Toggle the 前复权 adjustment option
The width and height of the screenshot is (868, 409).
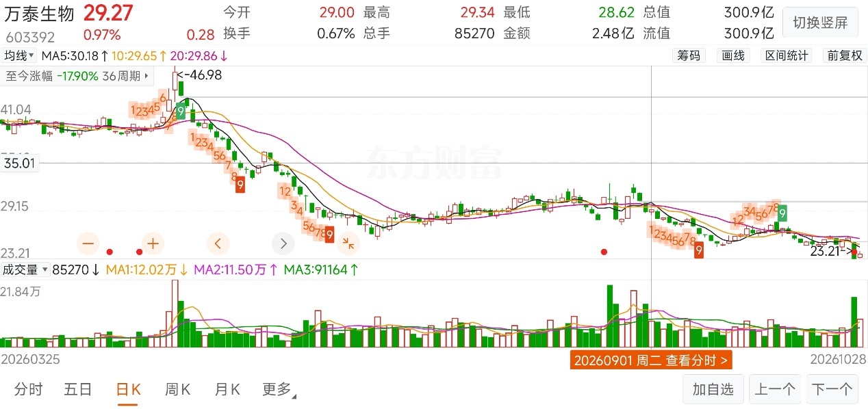(x=845, y=55)
